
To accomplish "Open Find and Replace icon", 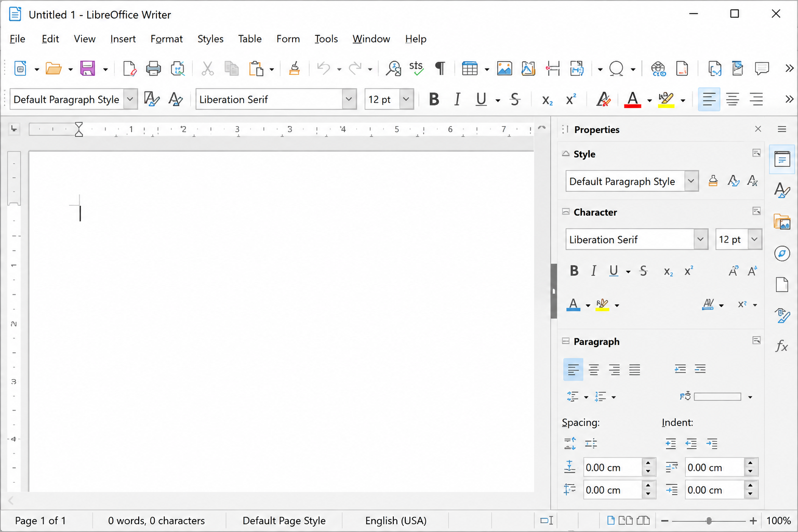I will (x=393, y=69).
